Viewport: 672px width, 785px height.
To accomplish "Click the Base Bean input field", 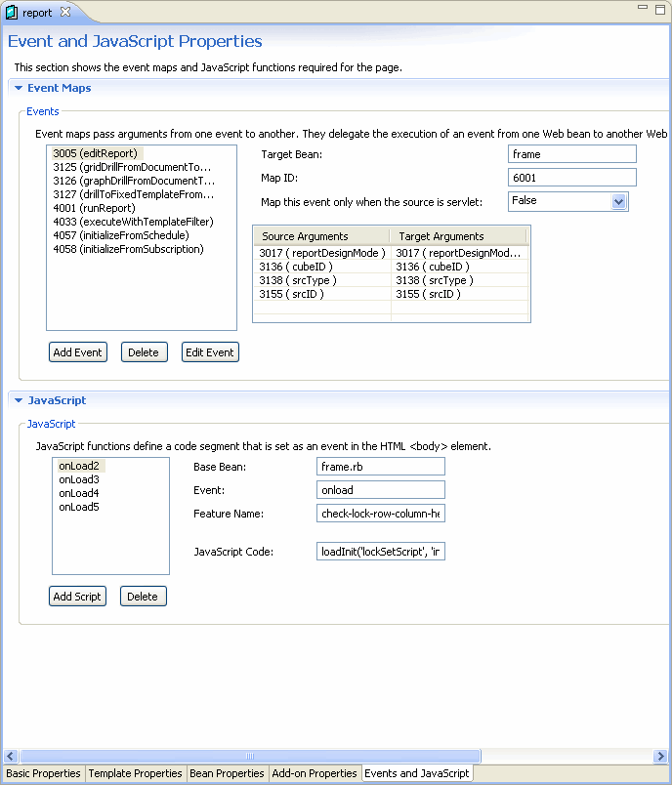I will [381, 467].
